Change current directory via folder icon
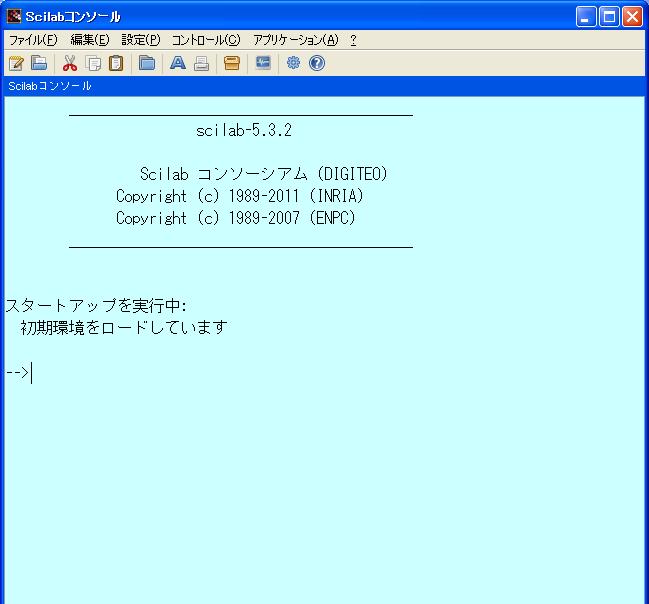 coord(147,63)
